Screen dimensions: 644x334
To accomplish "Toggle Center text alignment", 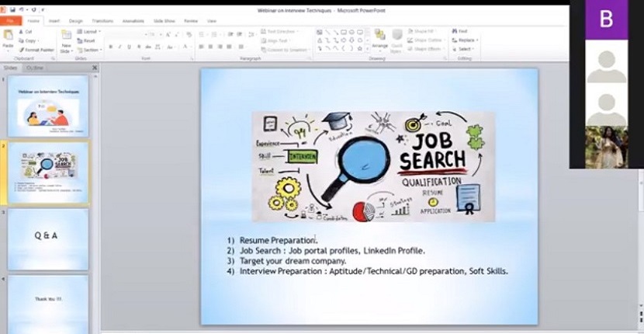I will 211,47.
